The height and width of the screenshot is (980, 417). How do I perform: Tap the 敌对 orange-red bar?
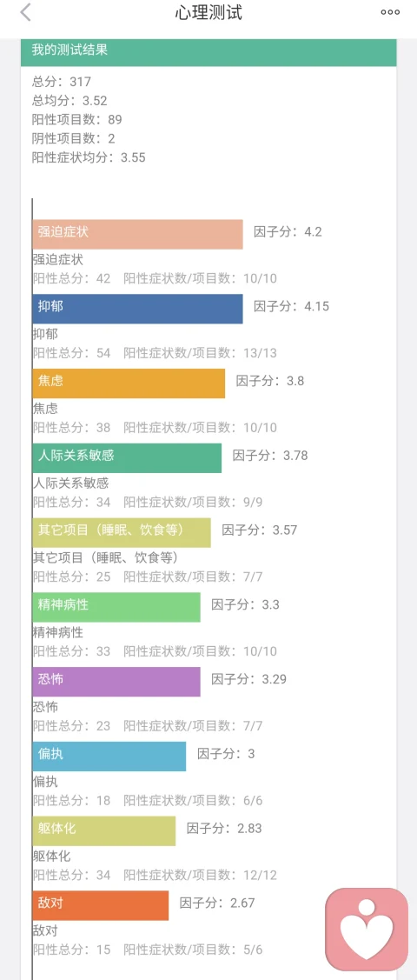point(101,905)
